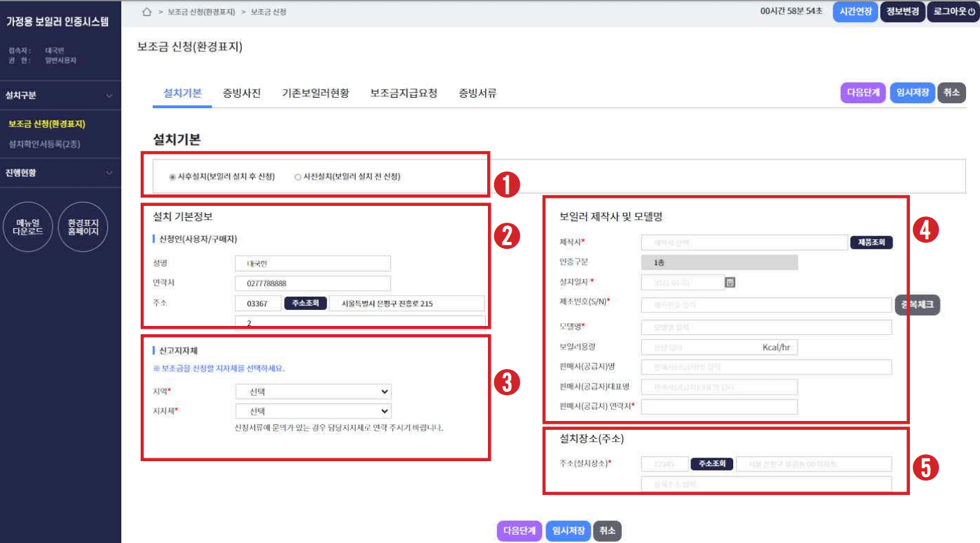Image resolution: width=980 pixels, height=543 pixels.
Task: Switch to the 증빙사진 tab
Action: [242, 93]
